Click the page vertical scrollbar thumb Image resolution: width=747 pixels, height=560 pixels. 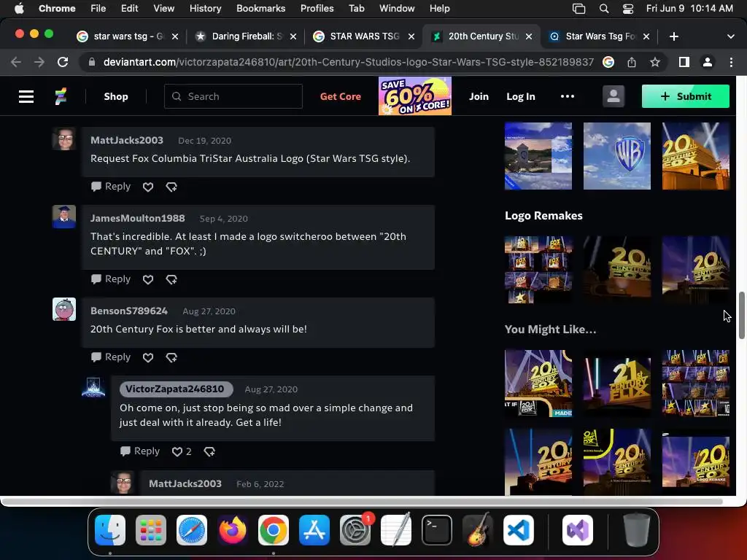tap(742, 315)
